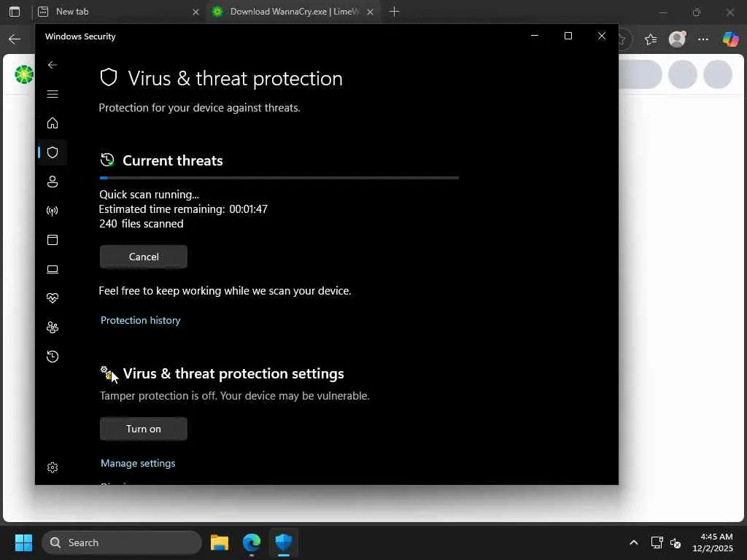Open Device security laptop icon

[53, 269]
